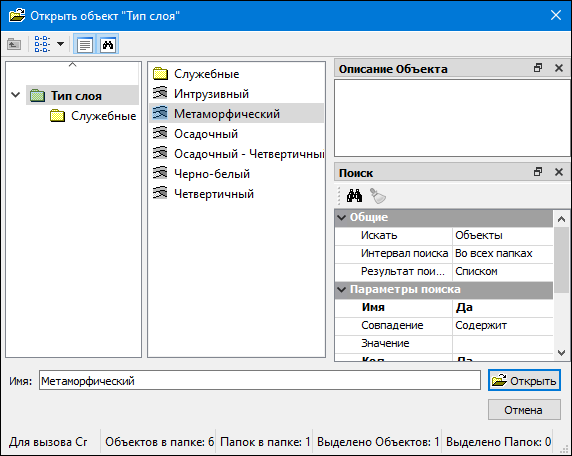
Task: Click the empty Значение value field
Action: pyautogui.click(x=503, y=343)
